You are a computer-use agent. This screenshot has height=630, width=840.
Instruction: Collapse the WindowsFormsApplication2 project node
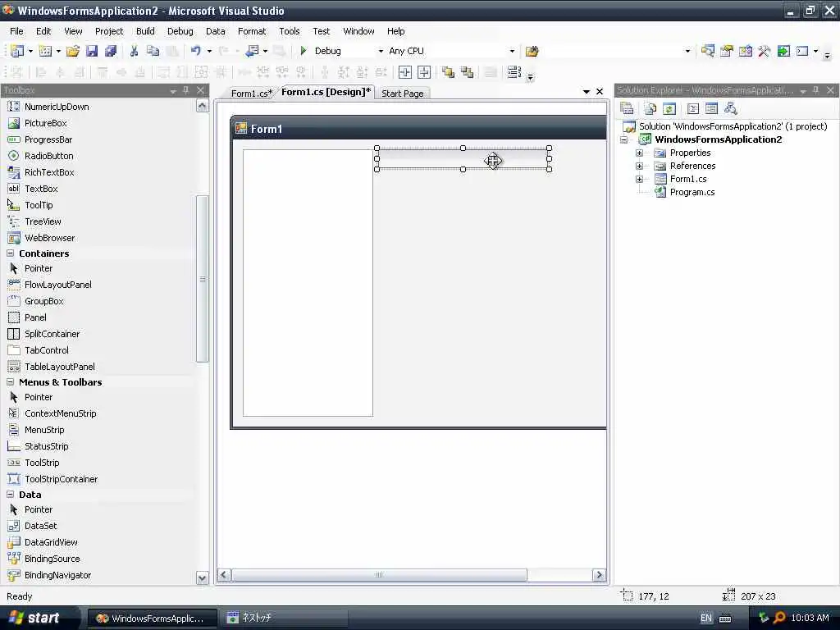[624, 139]
